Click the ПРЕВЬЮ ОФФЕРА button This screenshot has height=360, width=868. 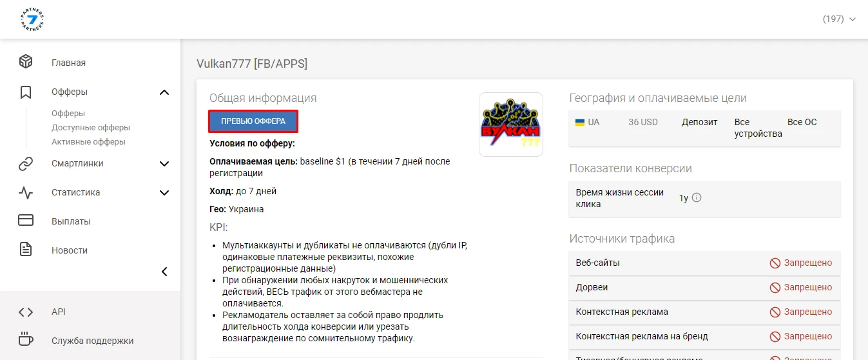tap(253, 121)
